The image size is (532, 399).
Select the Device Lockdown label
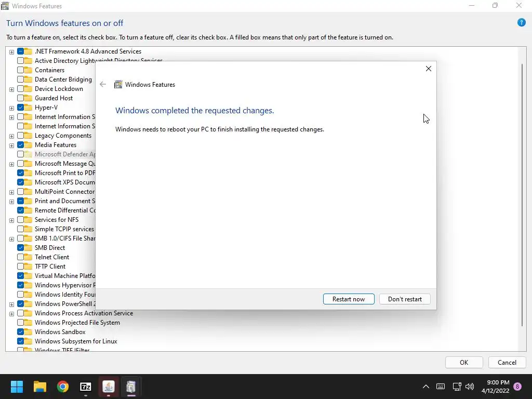pyautogui.click(x=59, y=88)
